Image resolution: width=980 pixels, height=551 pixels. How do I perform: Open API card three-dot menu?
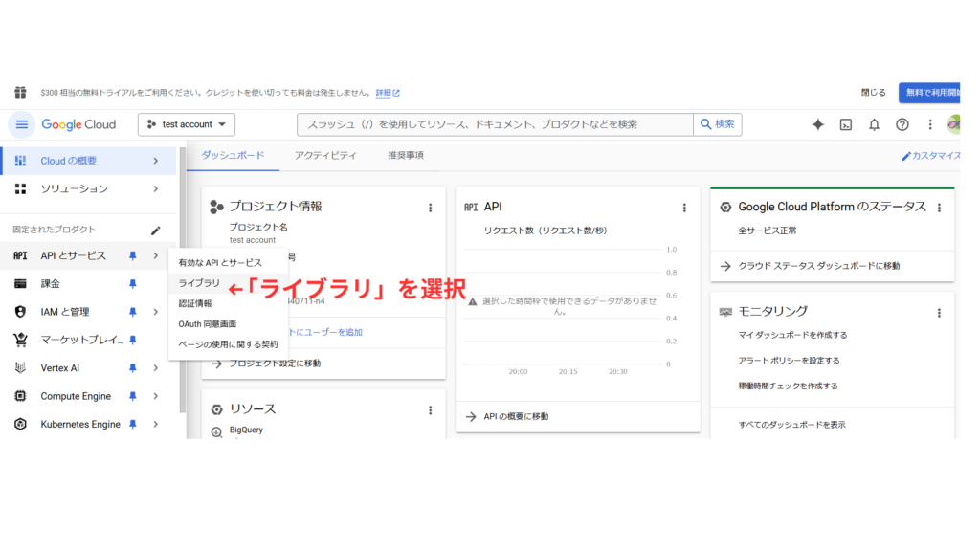pyautogui.click(x=684, y=207)
